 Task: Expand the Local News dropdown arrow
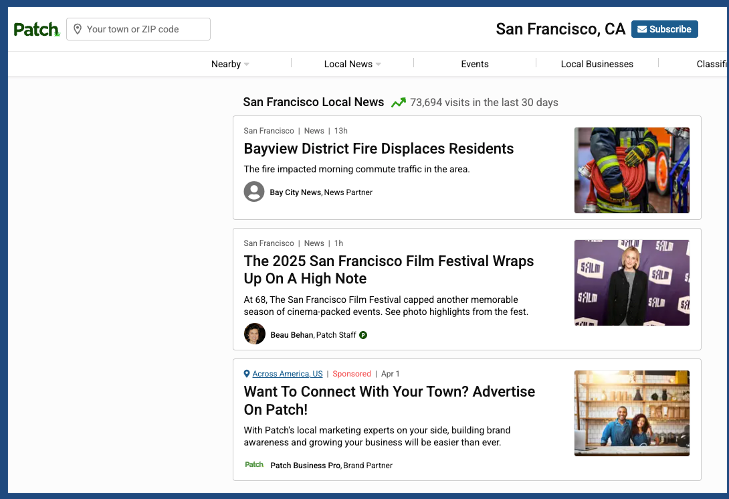tap(378, 64)
